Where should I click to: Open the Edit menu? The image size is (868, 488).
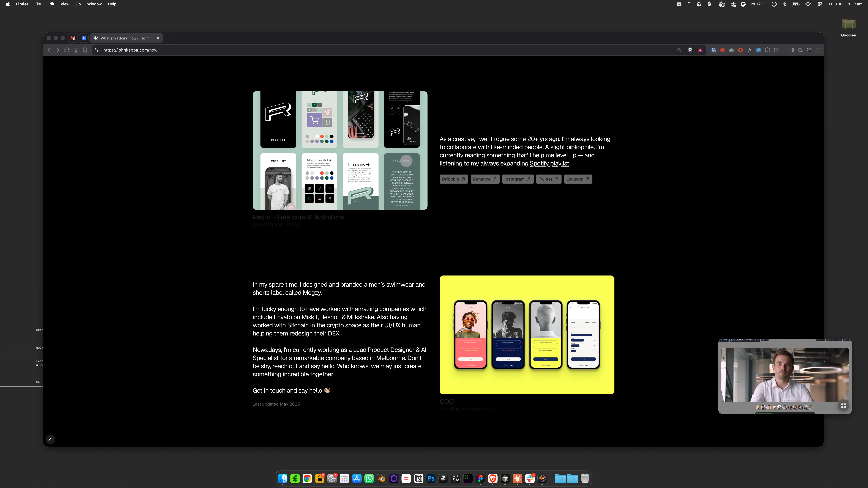[x=51, y=4]
